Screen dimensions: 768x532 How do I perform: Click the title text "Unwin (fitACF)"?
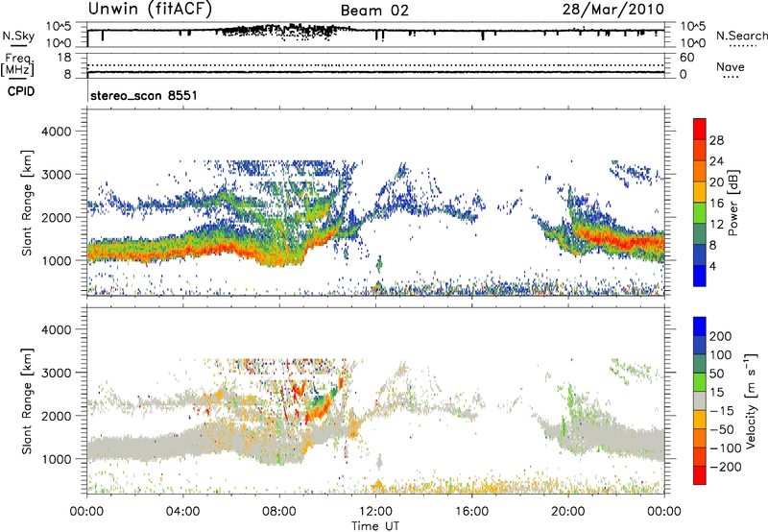[x=150, y=10]
